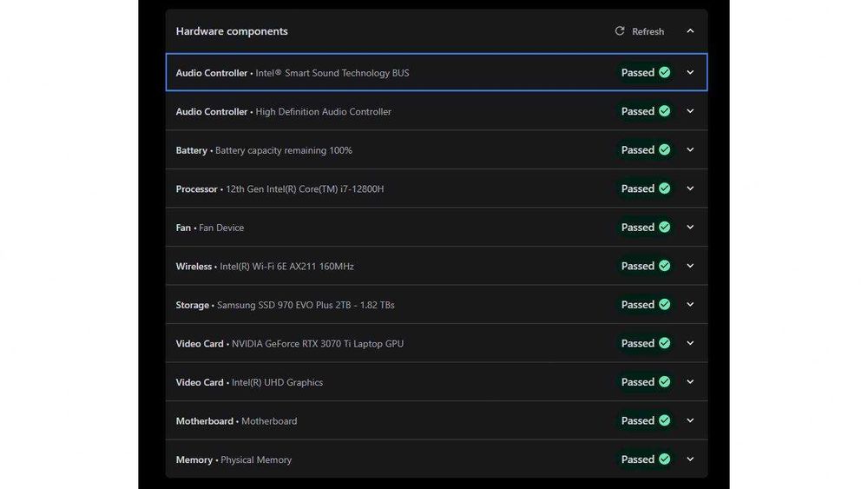868x489 pixels.
Task: Expand the Intel Smart Sound Technology BUS row
Action: (690, 73)
